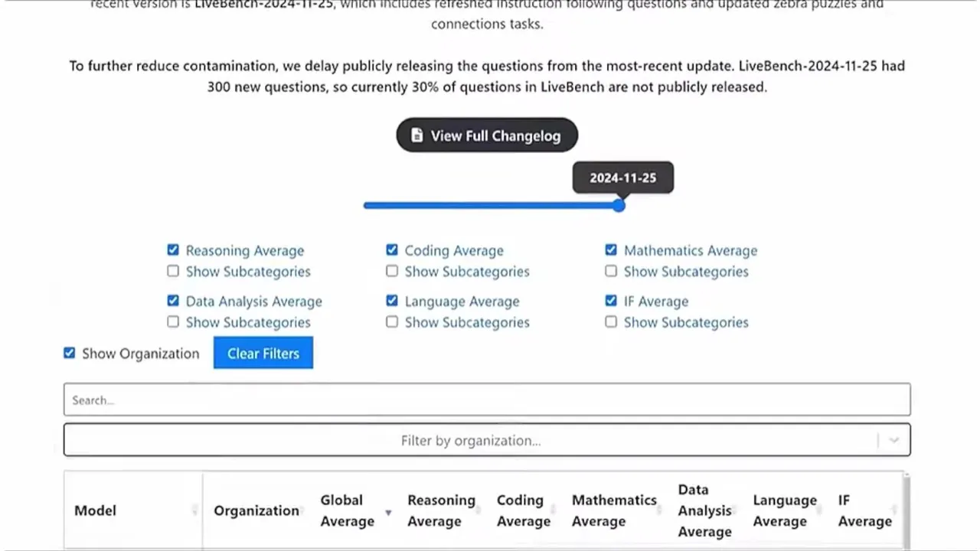Click the blue date slider track
The image size is (980, 551).
[x=491, y=205]
